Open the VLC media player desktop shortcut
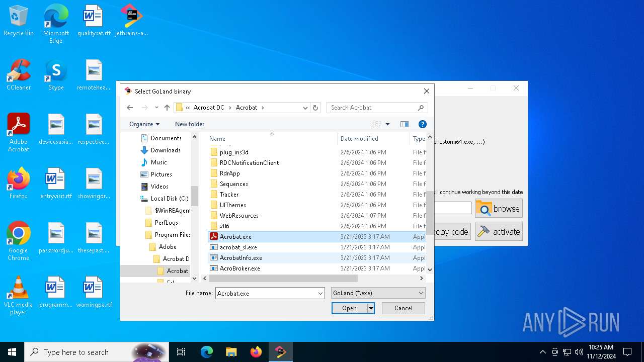The width and height of the screenshot is (644, 362). (19, 296)
